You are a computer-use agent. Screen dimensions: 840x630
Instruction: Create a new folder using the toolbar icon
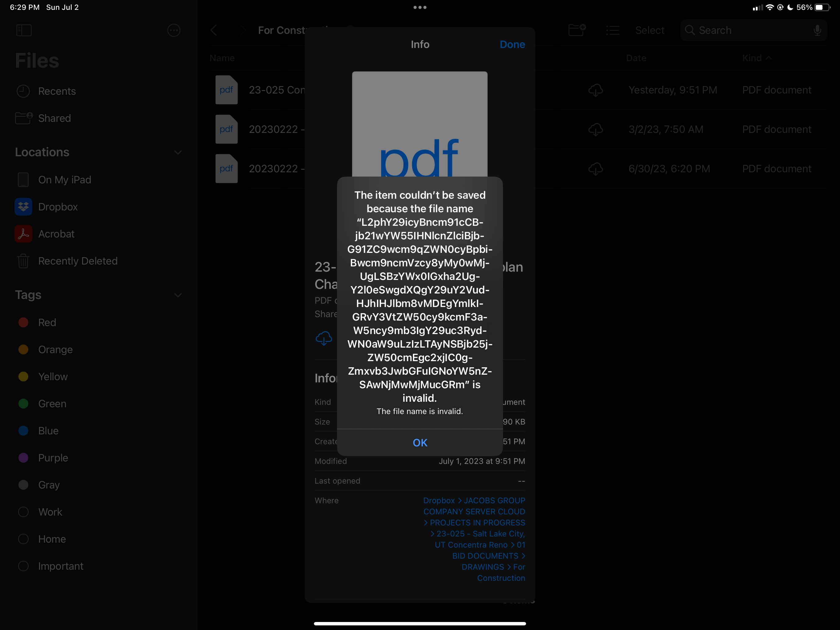tap(577, 30)
